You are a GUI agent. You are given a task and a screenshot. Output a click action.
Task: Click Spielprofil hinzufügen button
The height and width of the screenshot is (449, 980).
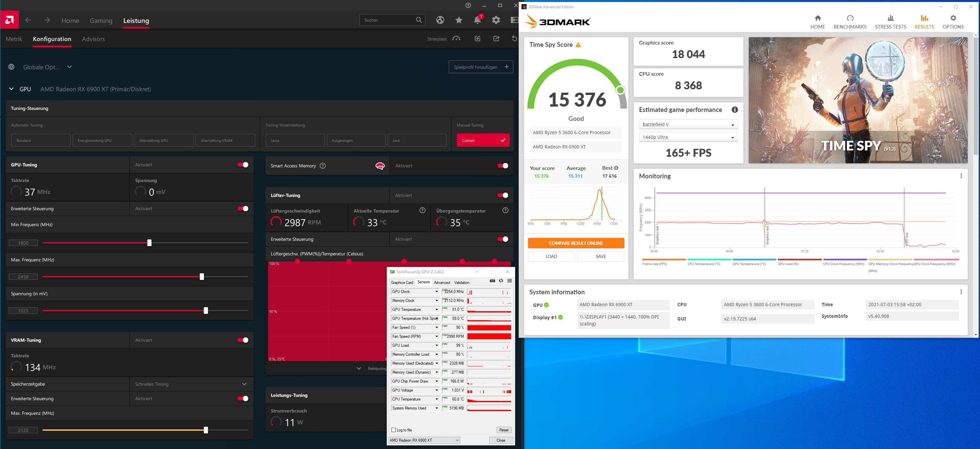481,67
